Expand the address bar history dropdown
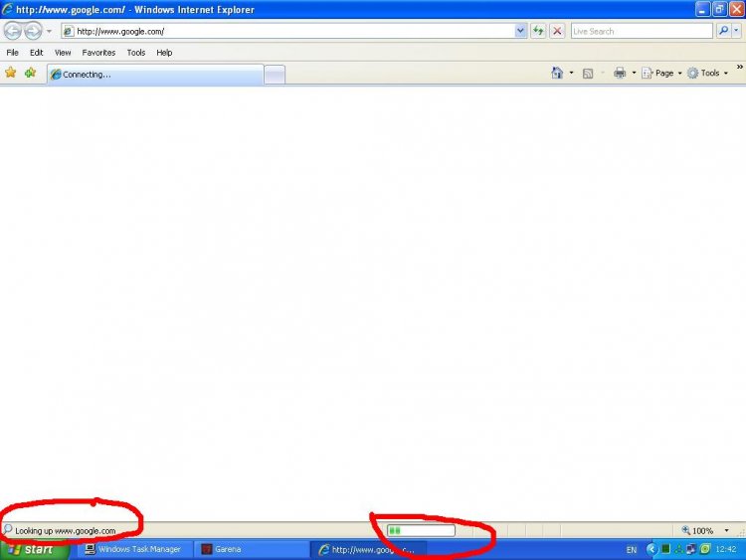 click(521, 31)
